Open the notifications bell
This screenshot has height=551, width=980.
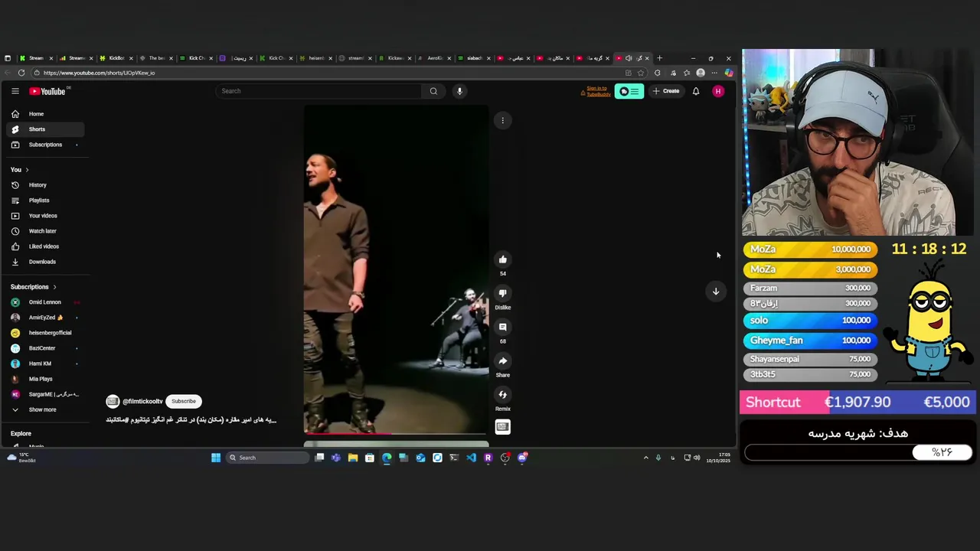(696, 91)
